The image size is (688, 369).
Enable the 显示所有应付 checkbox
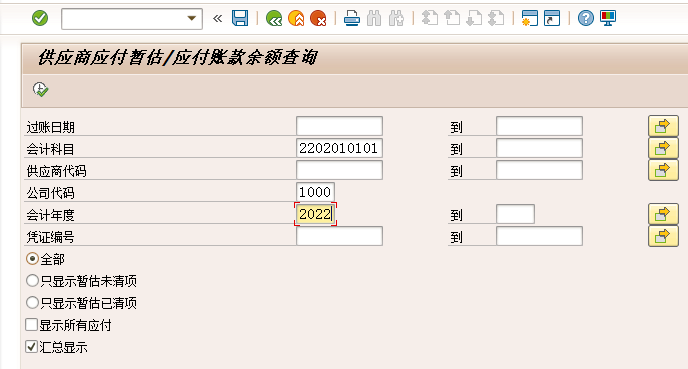click(x=32, y=325)
